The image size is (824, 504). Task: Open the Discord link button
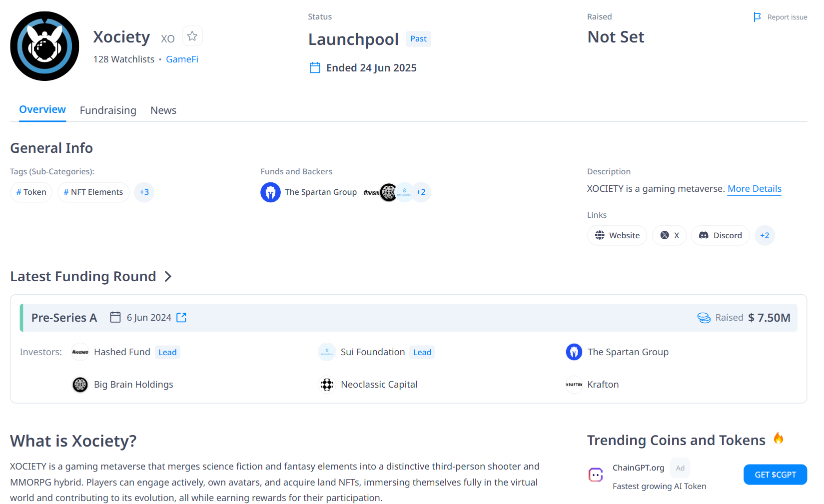[720, 235]
